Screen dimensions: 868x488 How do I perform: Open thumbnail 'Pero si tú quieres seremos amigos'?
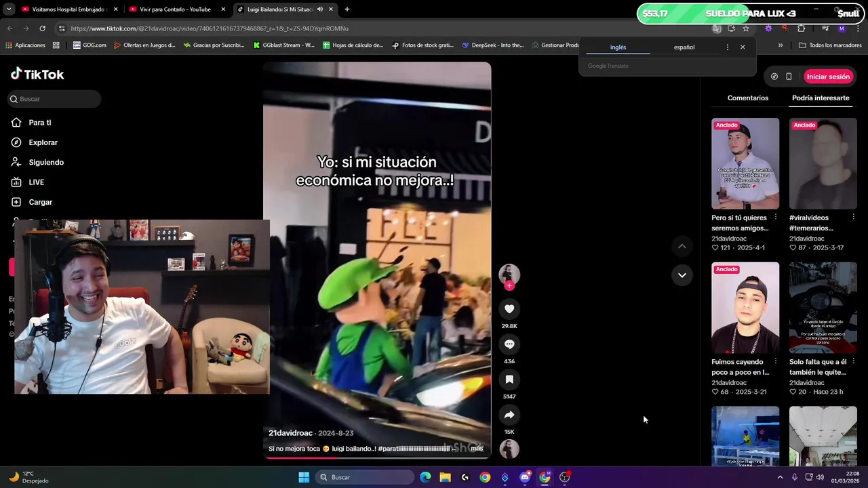coord(745,163)
